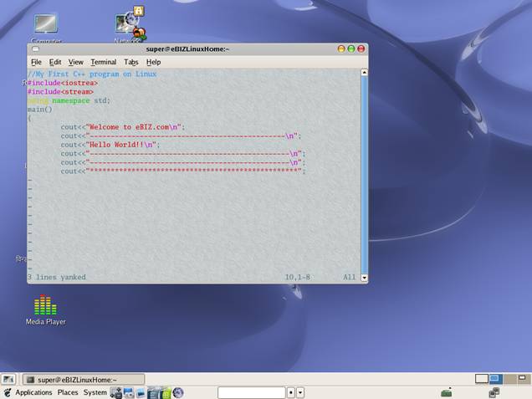Switch to the second workspace in the pager

coord(494,379)
